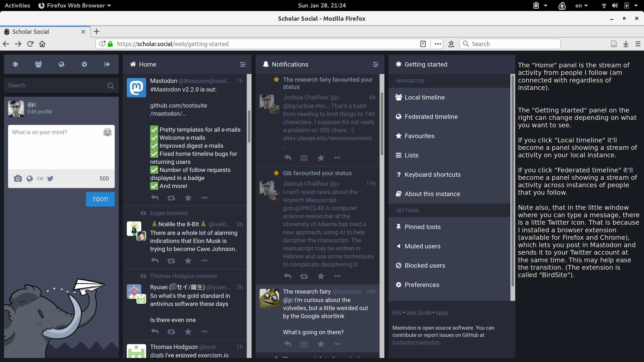Open the emoji picker in the compose box
This screenshot has width=644, height=362.
[107, 132]
